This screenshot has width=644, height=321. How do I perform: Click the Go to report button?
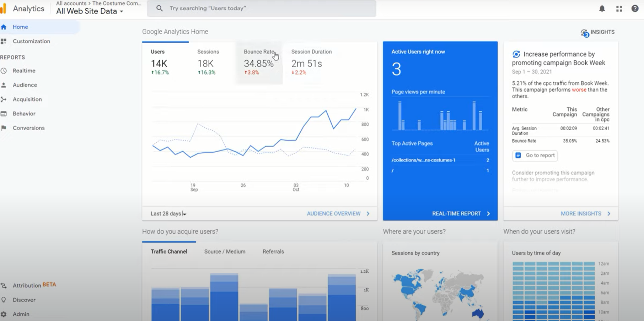coord(535,156)
